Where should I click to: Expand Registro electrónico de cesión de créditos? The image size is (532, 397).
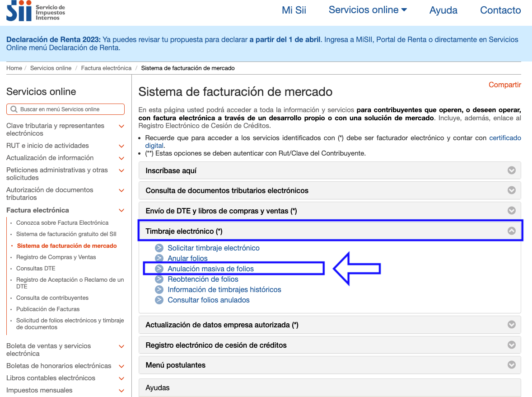511,345
